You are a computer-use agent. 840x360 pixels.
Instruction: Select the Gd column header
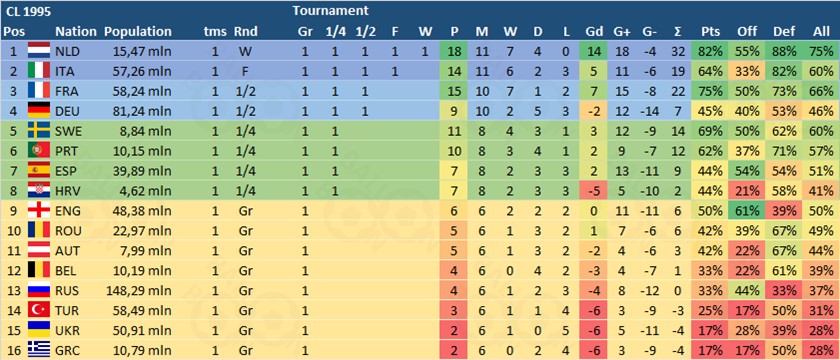tap(593, 32)
